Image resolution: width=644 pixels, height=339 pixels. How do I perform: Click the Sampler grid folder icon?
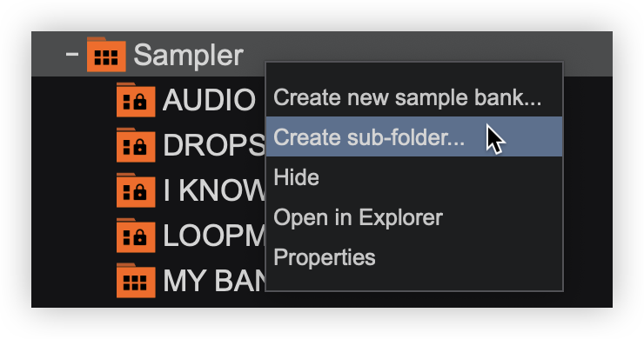[106, 55]
